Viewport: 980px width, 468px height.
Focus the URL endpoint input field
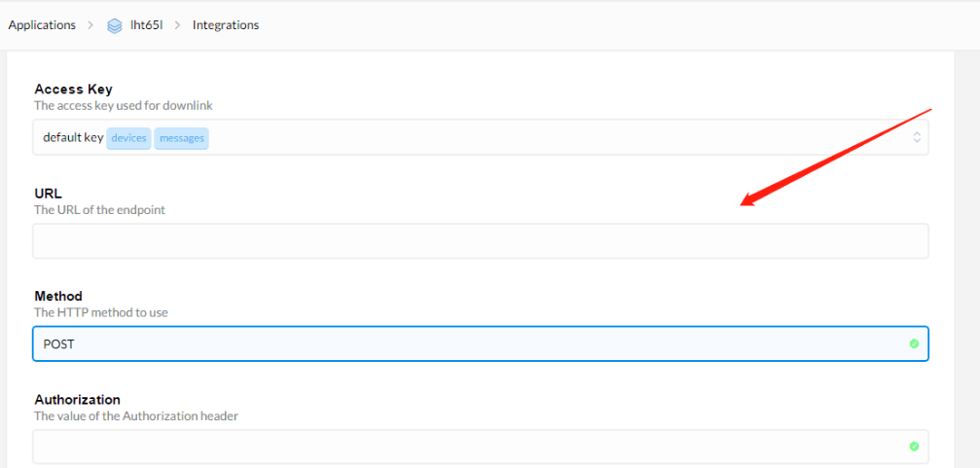point(480,241)
